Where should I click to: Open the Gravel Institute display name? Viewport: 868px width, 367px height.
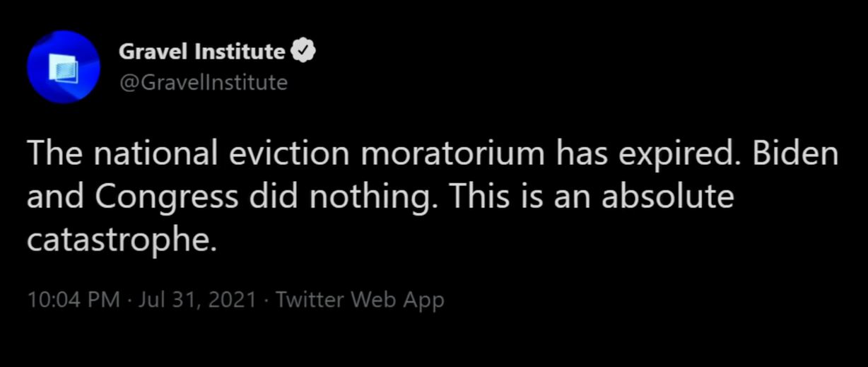point(202,52)
